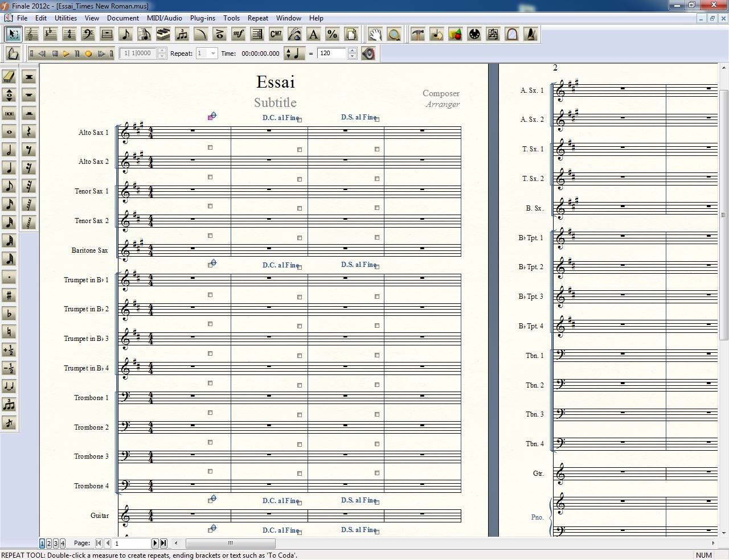729x560 pixels.
Task: Choose the Clef tool icon
Action: coord(88,34)
